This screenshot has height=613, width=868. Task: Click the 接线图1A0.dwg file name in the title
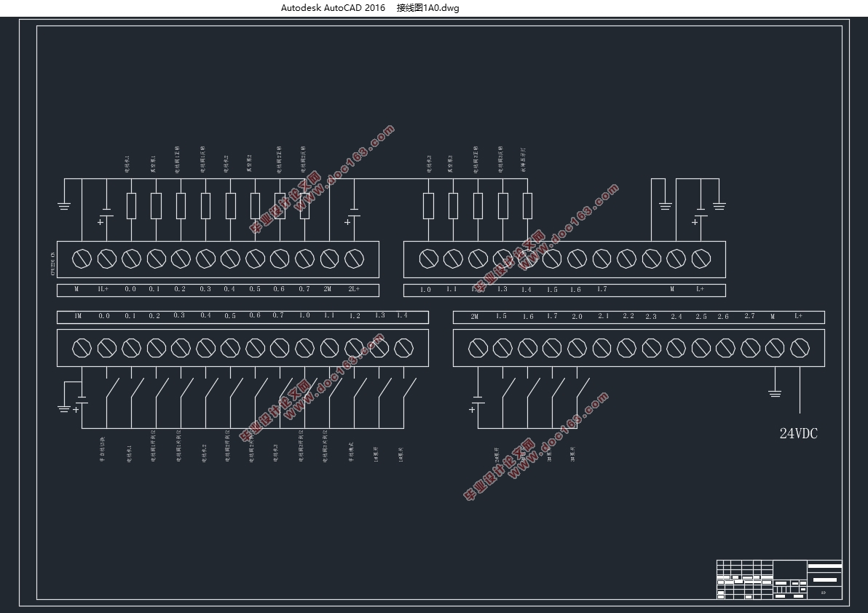click(x=428, y=8)
